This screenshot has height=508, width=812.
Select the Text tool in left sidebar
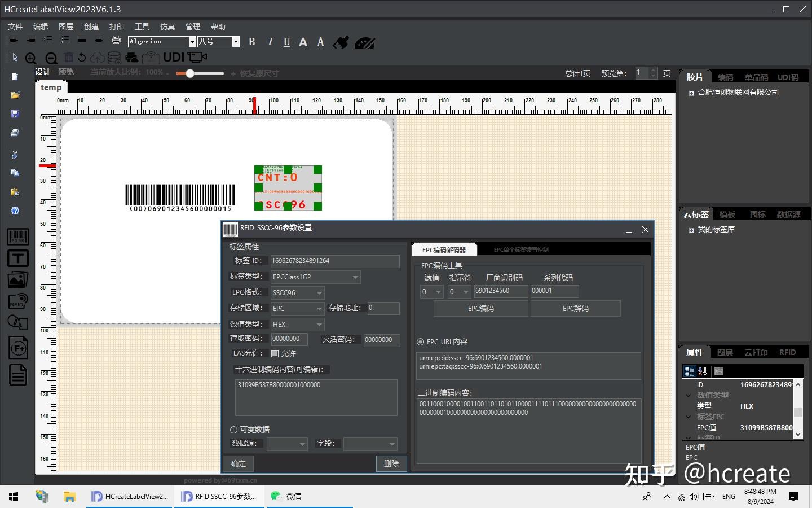tap(17, 259)
